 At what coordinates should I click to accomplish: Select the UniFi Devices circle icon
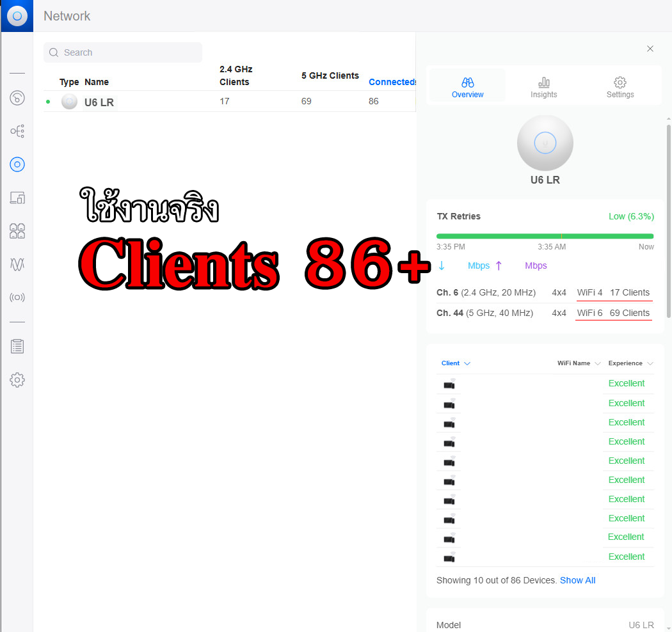coord(17,164)
